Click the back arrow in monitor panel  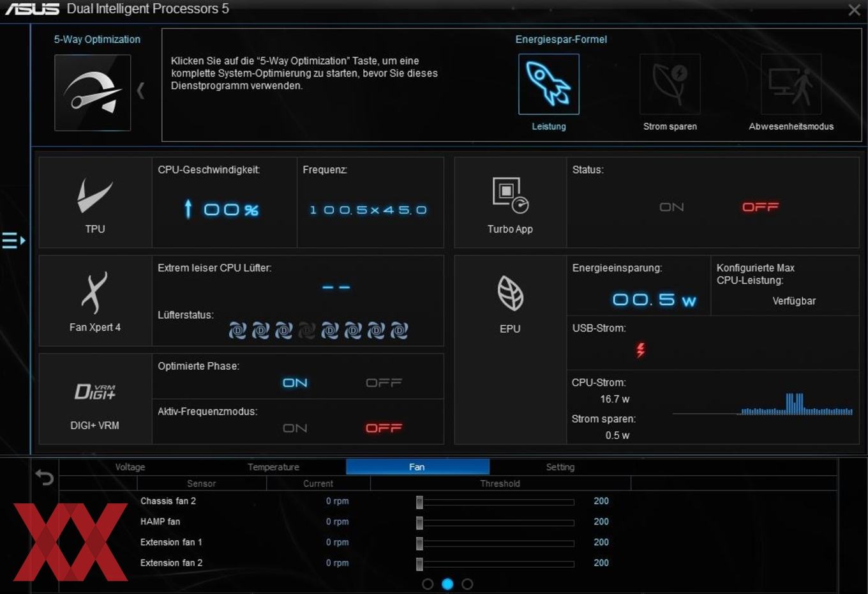[x=44, y=477]
